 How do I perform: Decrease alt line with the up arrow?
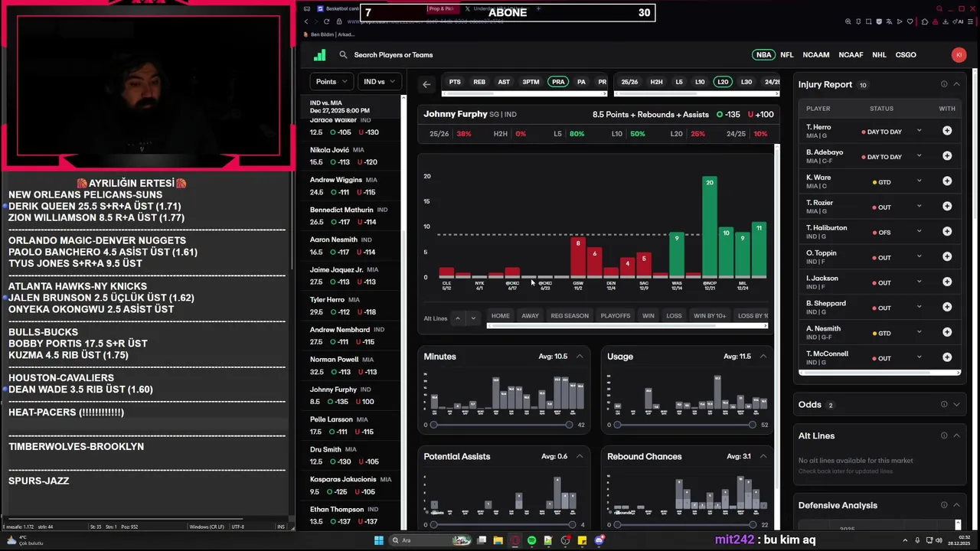[x=458, y=318]
